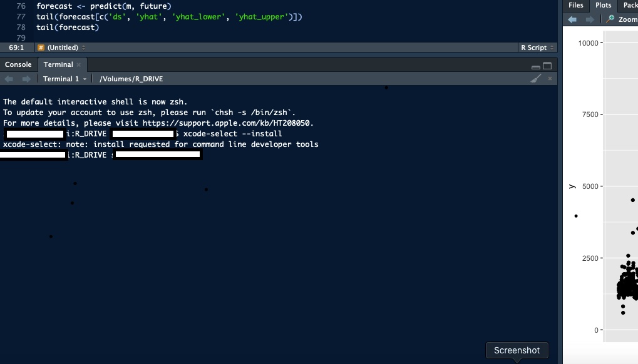Viewport: 638px width, 364px height.
Task: Open the (Untitled) section navigator
Action: [61, 48]
